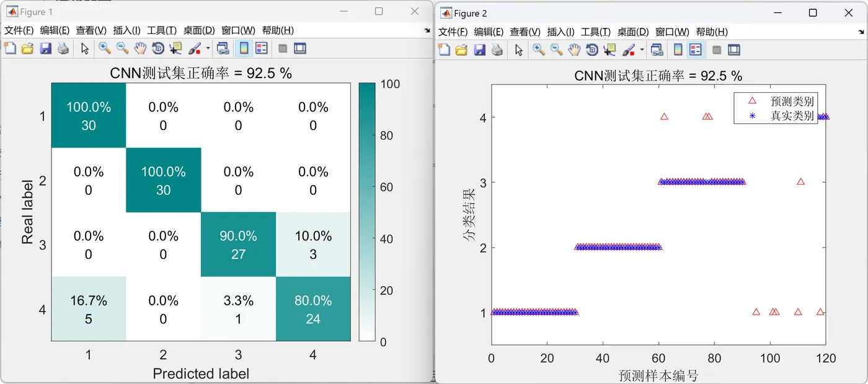Open 工具(T) menu in Figure 2

pos(595,32)
